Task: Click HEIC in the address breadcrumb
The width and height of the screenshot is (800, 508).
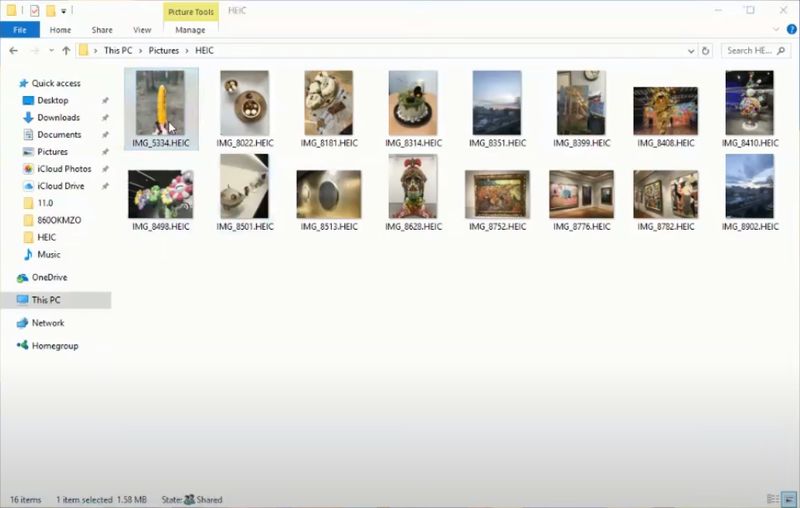Action: (205, 50)
